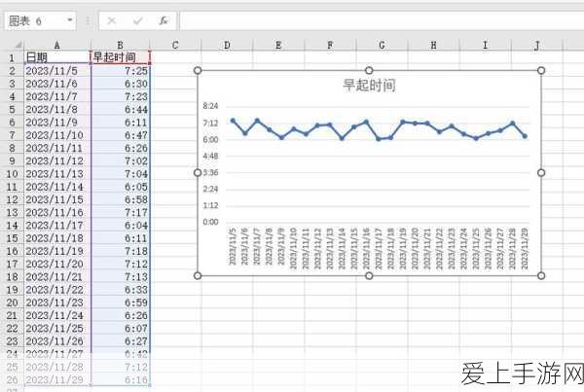Select column H header
Screen dimensions: 584x392
tap(433, 45)
